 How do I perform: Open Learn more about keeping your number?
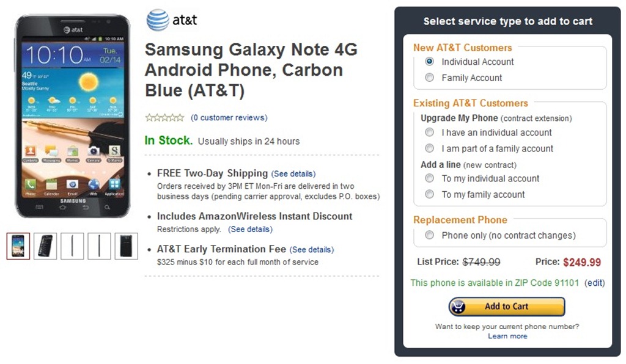point(507,336)
